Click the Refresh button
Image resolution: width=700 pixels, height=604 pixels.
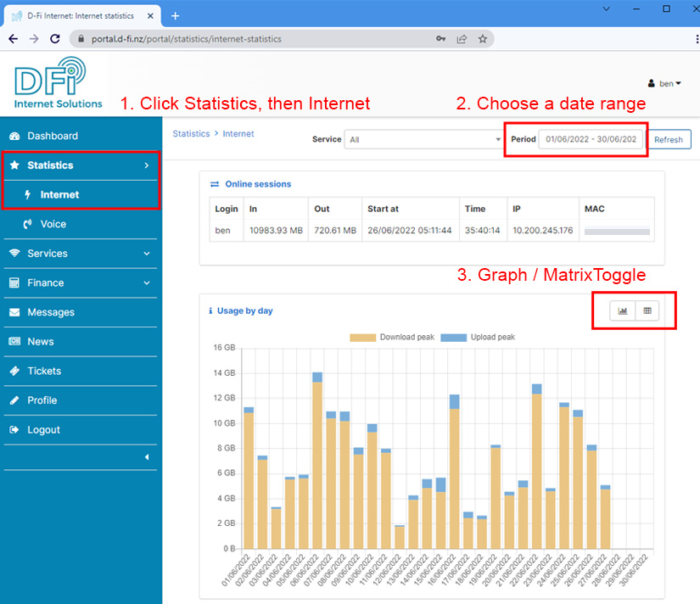[x=668, y=140]
